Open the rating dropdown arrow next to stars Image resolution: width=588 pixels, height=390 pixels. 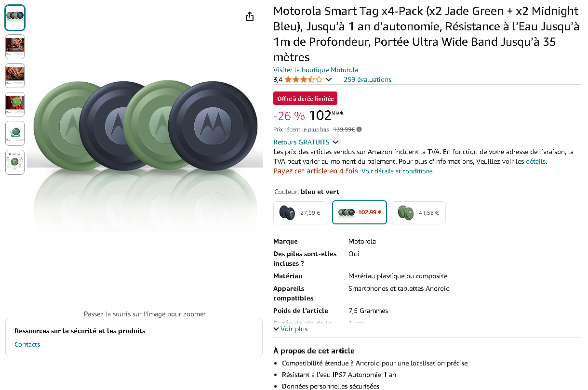click(329, 79)
